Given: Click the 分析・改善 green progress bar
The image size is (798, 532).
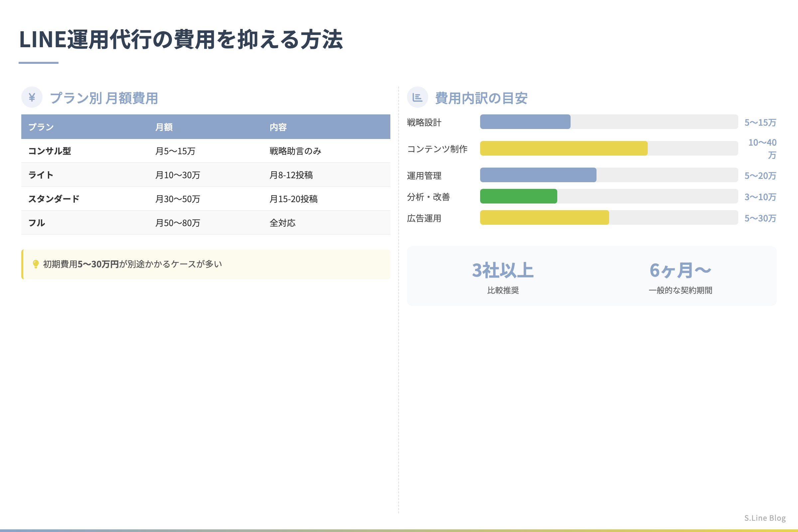Looking at the screenshot, I should tap(518, 196).
